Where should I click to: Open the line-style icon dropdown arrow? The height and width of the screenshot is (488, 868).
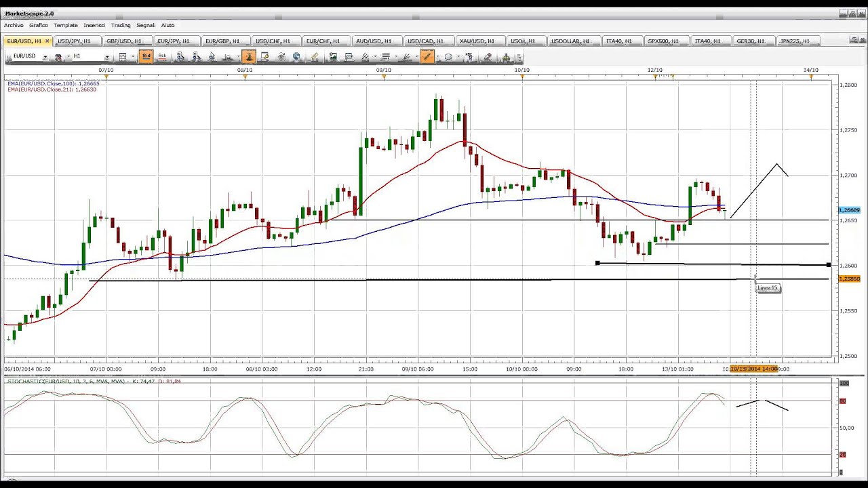[375, 57]
